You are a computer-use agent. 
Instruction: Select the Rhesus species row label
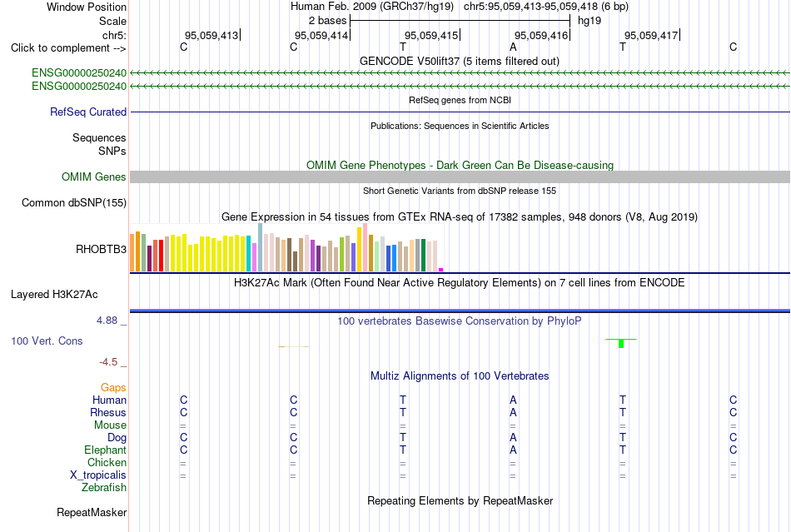click(x=108, y=412)
